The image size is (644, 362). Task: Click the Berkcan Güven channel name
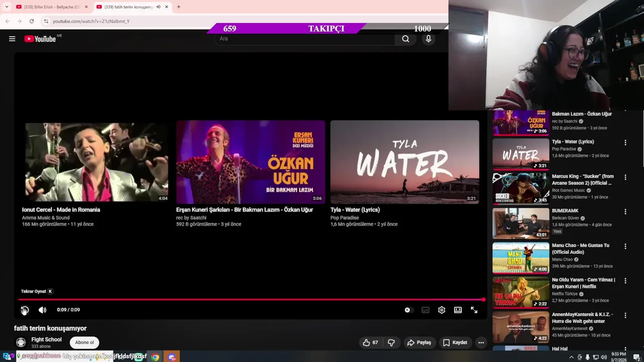click(x=566, y=218)
